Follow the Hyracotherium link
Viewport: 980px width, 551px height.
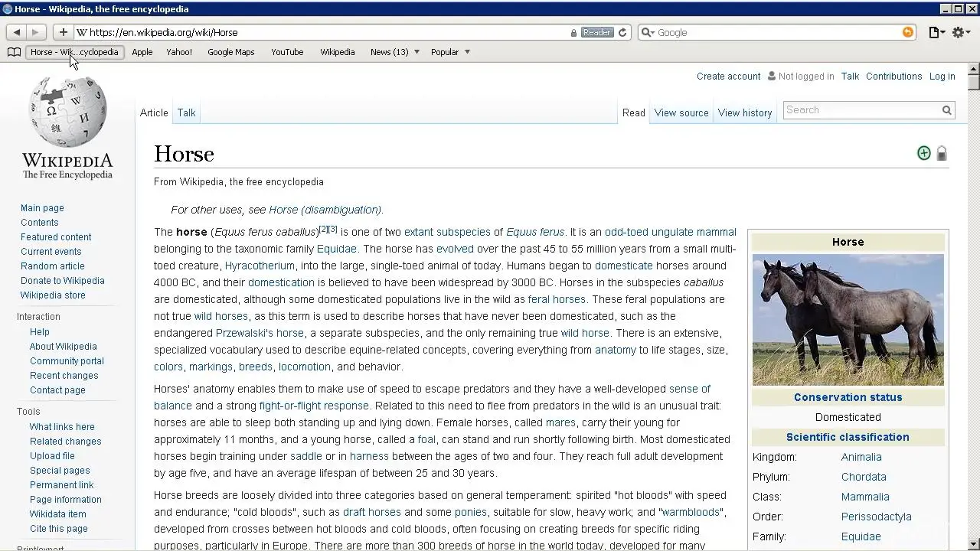point(260,266)
